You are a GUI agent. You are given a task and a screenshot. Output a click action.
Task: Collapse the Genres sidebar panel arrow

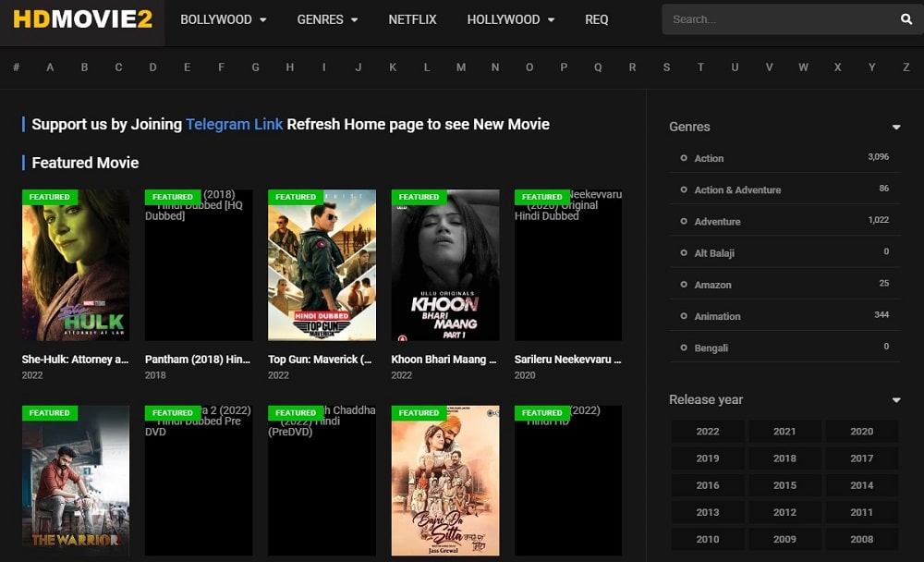[896, 127]
